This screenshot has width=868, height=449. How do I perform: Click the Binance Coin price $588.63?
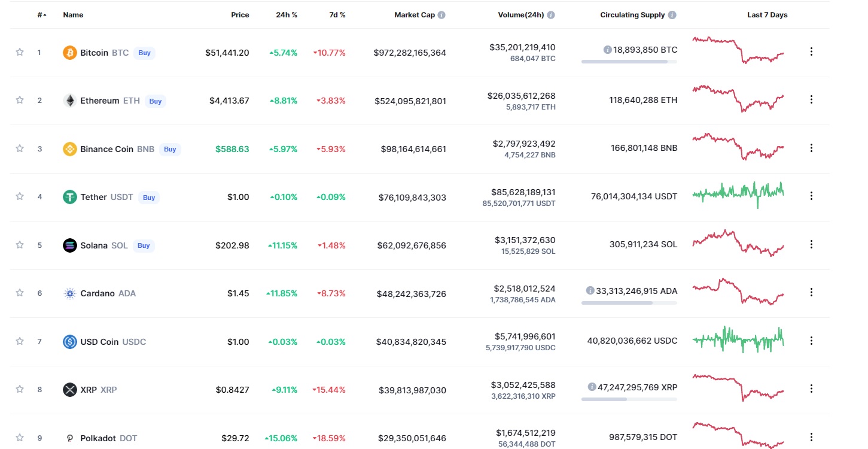click(232, 149)
